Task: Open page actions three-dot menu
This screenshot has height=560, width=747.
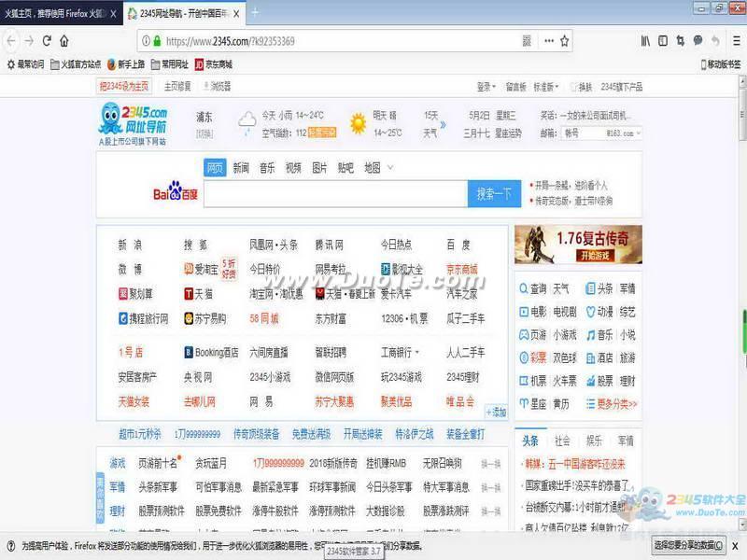Action: [x=549, y=41]
